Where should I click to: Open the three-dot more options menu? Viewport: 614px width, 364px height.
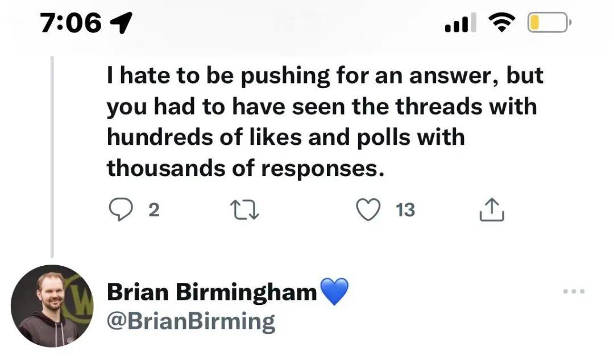coord(573,292)
